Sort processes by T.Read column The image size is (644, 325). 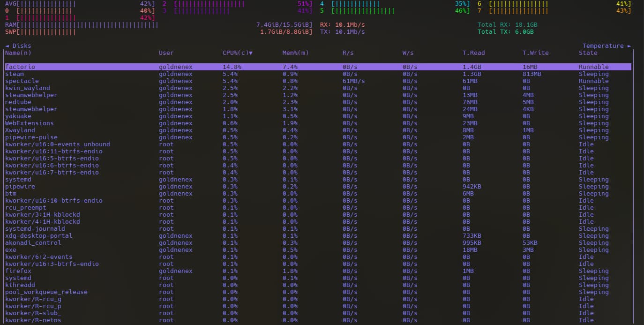pyautogui.click(x=473, y=53)
